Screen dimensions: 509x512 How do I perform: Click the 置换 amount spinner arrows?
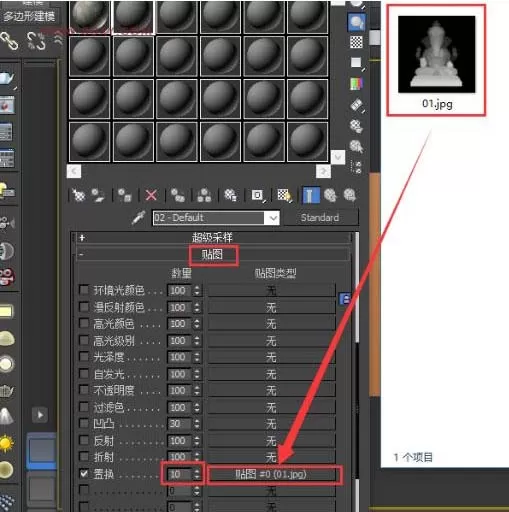197,474
